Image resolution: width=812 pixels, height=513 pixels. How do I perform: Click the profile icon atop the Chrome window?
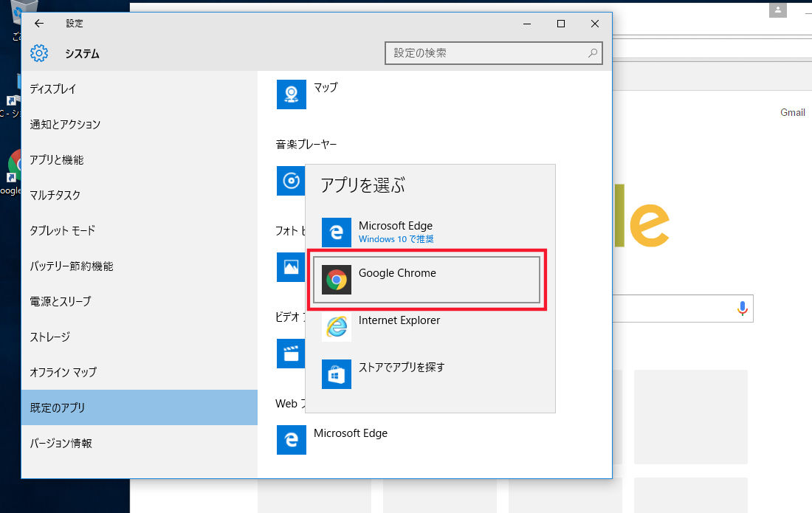pos(777,10)
